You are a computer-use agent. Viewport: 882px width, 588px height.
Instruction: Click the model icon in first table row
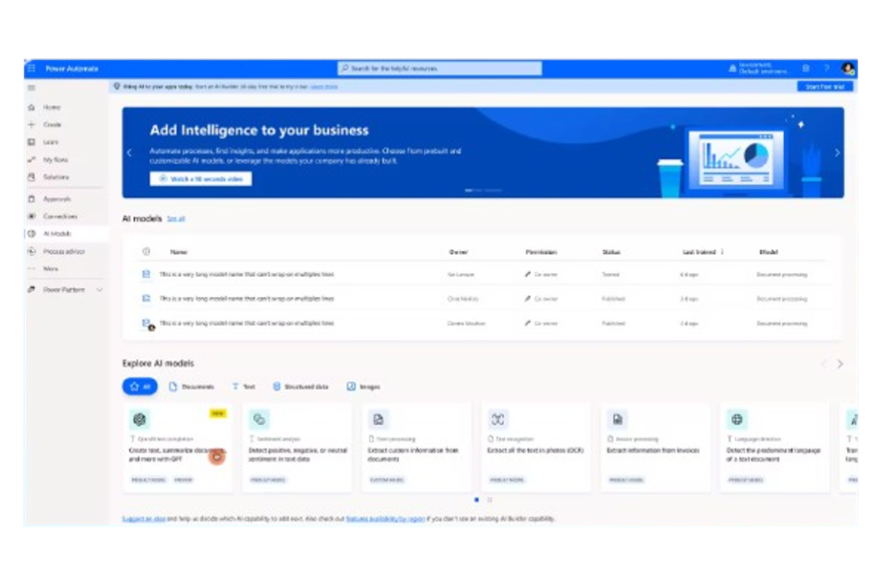coord(147,274)
